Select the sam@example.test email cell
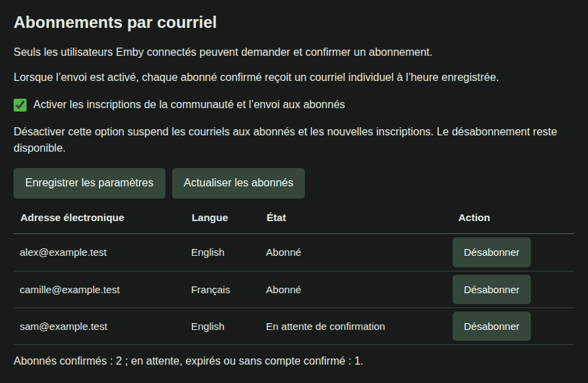 pyautogui.click(x=64, y=327)
